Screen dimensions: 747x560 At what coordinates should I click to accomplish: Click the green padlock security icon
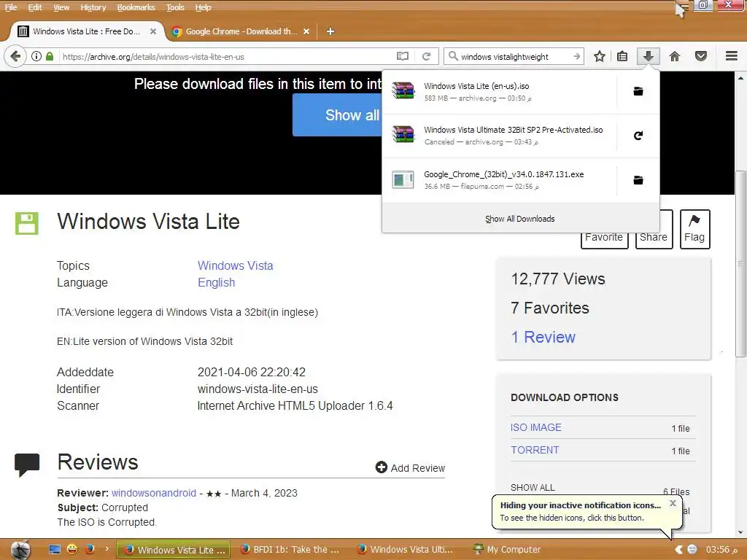pos(50,56)
